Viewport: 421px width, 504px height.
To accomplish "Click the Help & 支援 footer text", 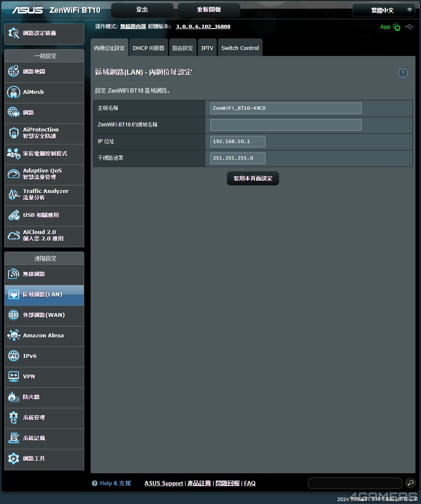I will click(x=115, y=483).
